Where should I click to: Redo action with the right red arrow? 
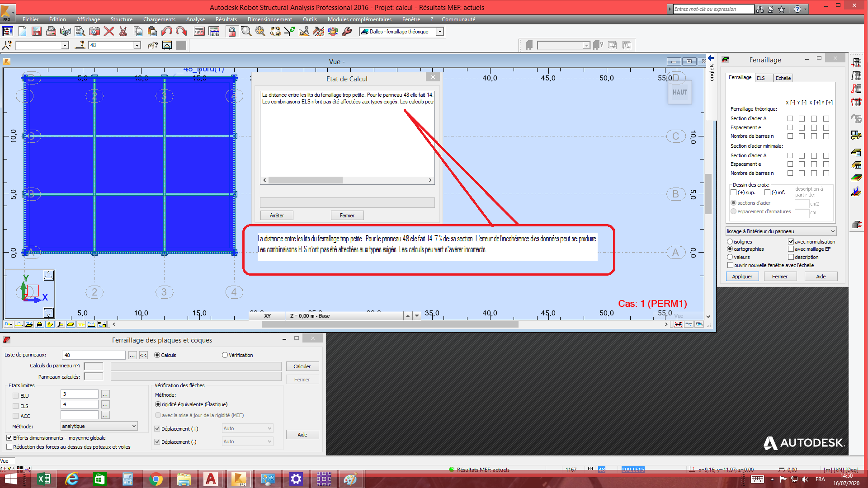click(x=181, y=31)
